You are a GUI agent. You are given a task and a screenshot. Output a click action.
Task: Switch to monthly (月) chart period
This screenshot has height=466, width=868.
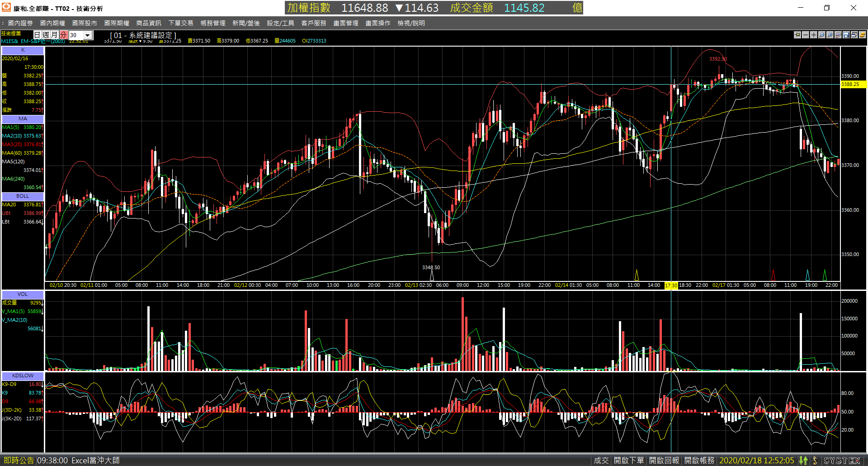pos(54,35)
